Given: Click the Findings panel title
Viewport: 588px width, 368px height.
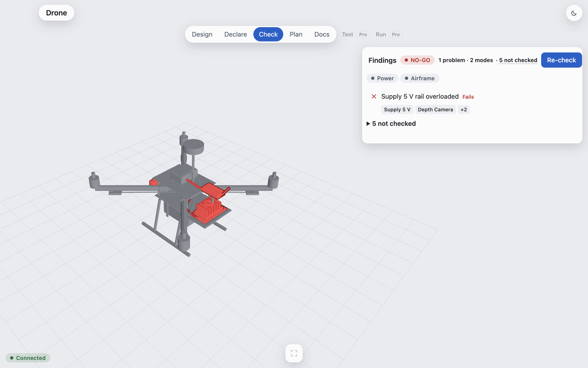Looking at the screenshot, I should point(382,60).
